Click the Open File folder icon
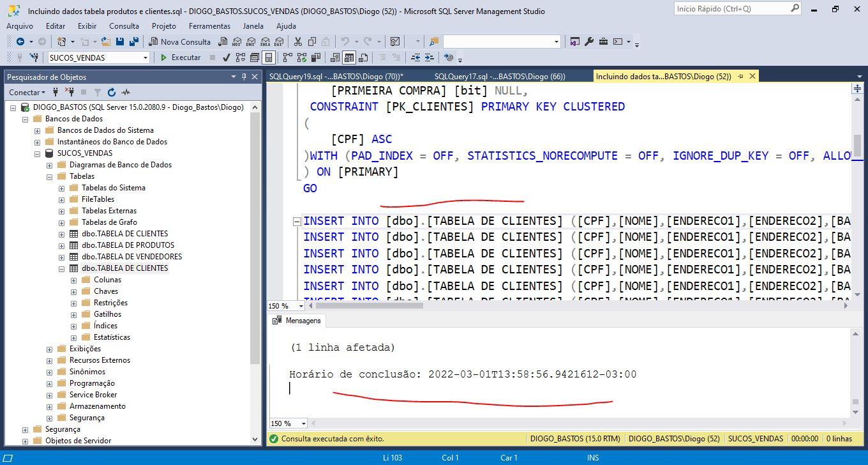The width and height of the screenshot is (868, 465). [x=106, y=42]
